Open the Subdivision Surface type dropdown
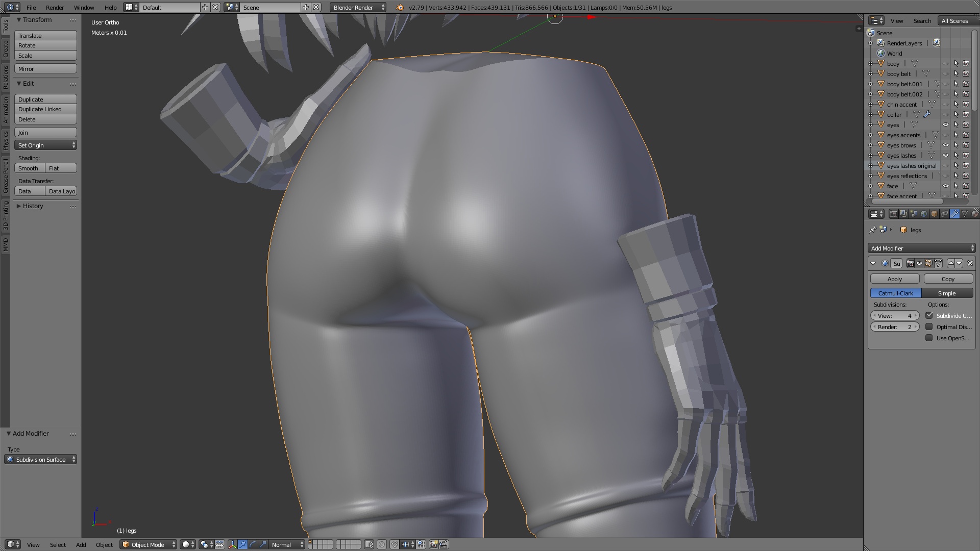Screen dimensions: 980x551 pos(41,459)
